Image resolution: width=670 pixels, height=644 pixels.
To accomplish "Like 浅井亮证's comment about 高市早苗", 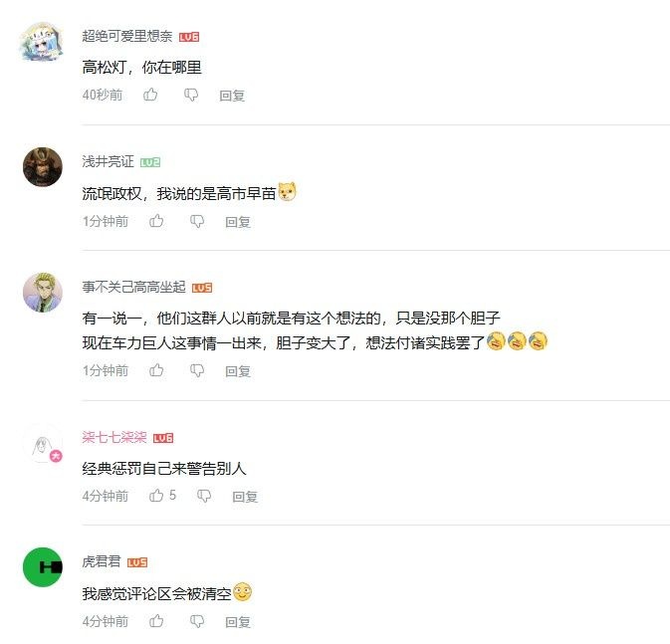I will [x=156, y=221].
